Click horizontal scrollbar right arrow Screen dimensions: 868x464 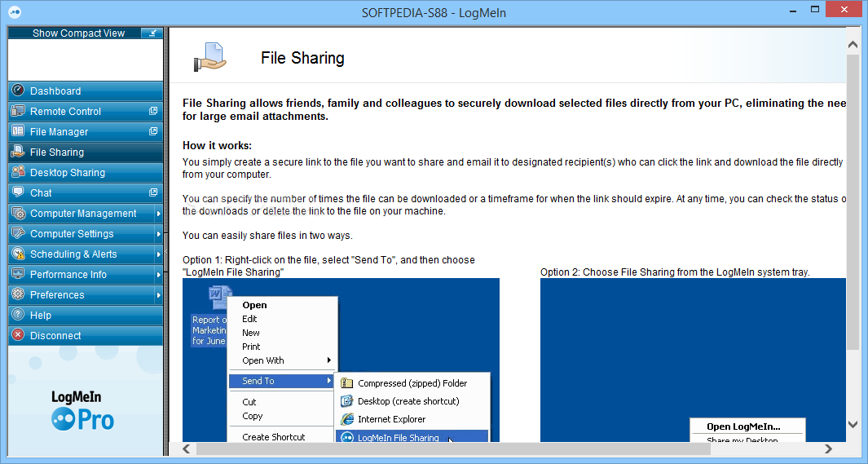(828, 449)
